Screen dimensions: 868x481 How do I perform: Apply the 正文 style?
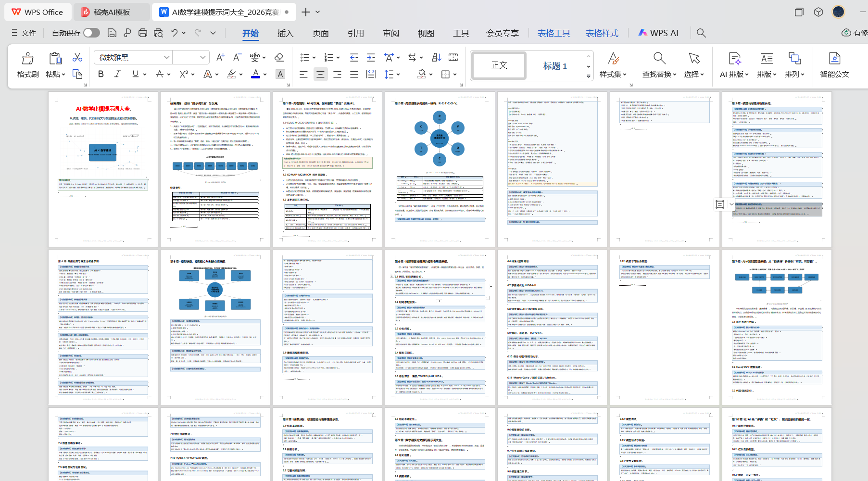[499, 65]
